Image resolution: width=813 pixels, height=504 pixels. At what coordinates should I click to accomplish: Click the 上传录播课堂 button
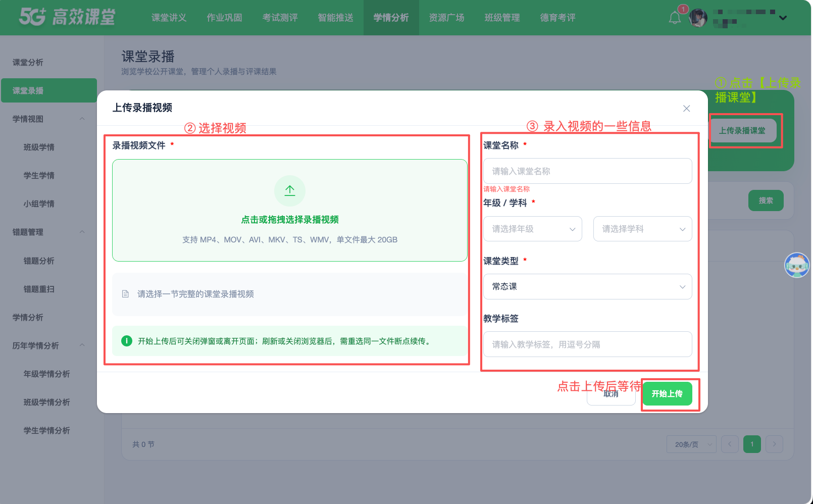[742, 130]
